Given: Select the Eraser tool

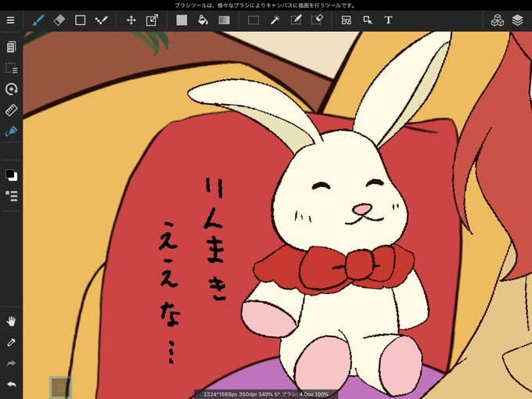Looking at the screenshot, I should (x=59, y=20).
